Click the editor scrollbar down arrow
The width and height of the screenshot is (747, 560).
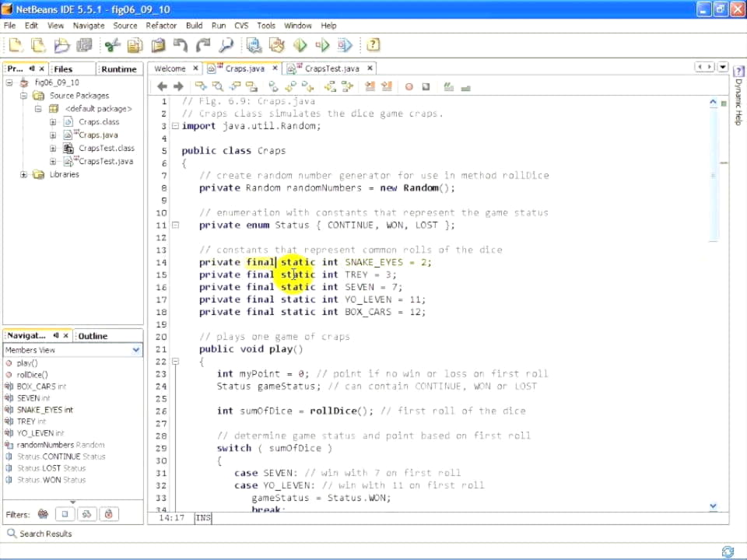[714, 506]
